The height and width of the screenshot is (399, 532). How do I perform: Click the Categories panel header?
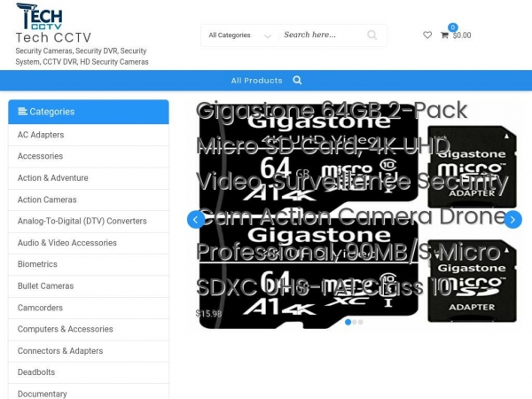coord(89,112)
